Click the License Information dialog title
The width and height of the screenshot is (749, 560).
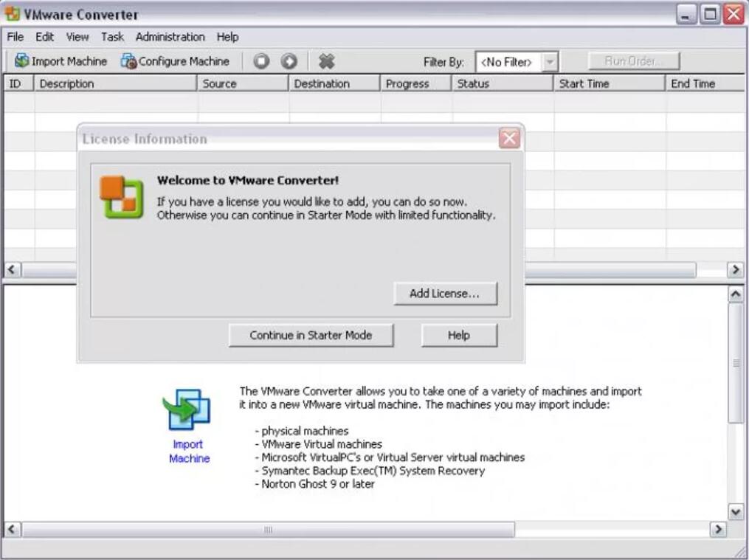(x=145, y=139)
